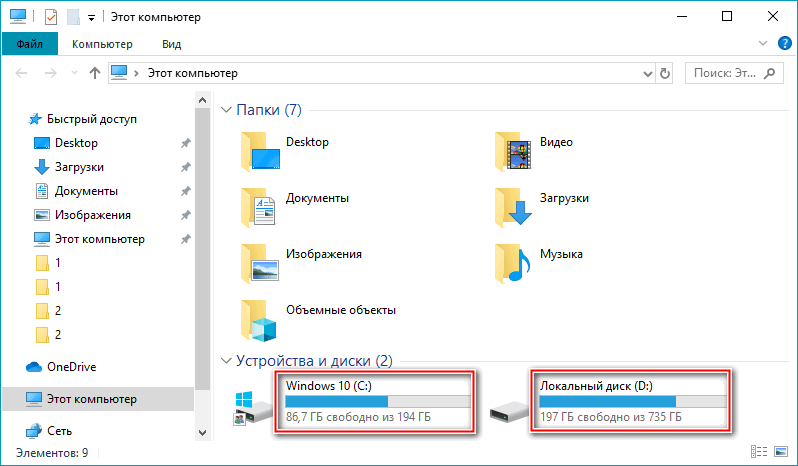Click the OneDrive cloud icon in the sidebar
The width and height of the screenshot is (798, 466).
point(34,367)
